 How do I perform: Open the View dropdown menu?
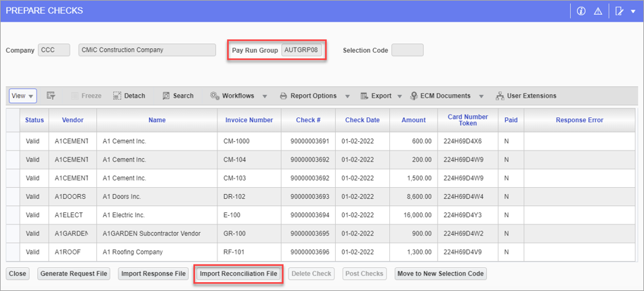23,96
